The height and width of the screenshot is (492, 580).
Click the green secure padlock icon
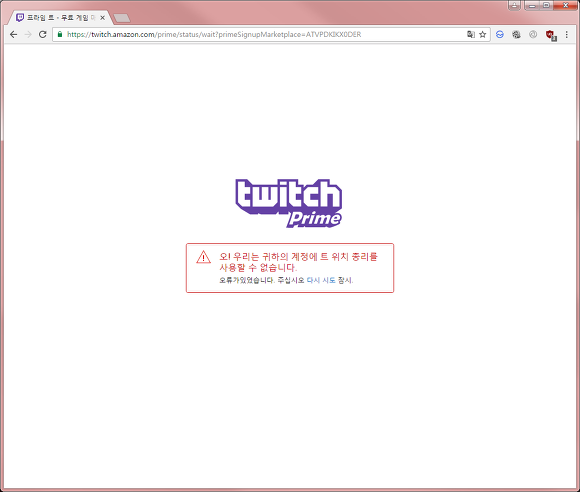pyautogui.click(x=60, y=34)
